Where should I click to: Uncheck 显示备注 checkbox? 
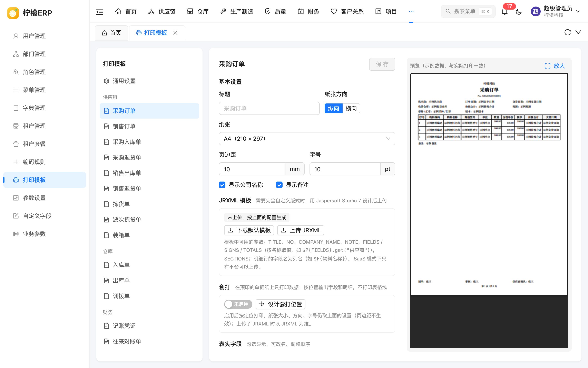point(279,185)
